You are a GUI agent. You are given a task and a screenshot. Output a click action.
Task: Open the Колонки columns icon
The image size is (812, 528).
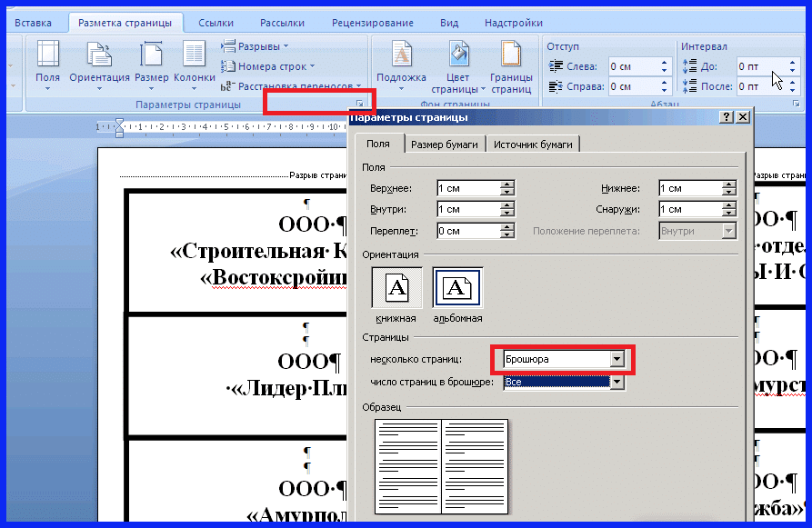[194, 56]
